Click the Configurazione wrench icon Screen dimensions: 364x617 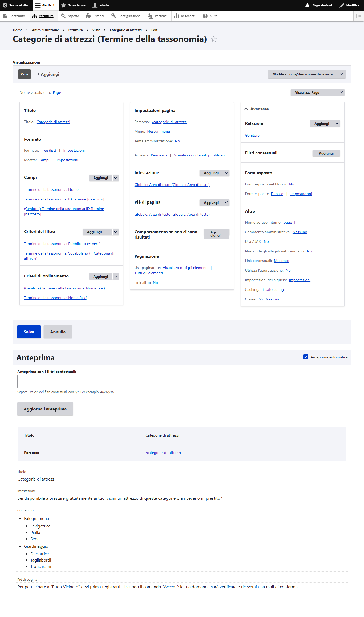[114, 16]
